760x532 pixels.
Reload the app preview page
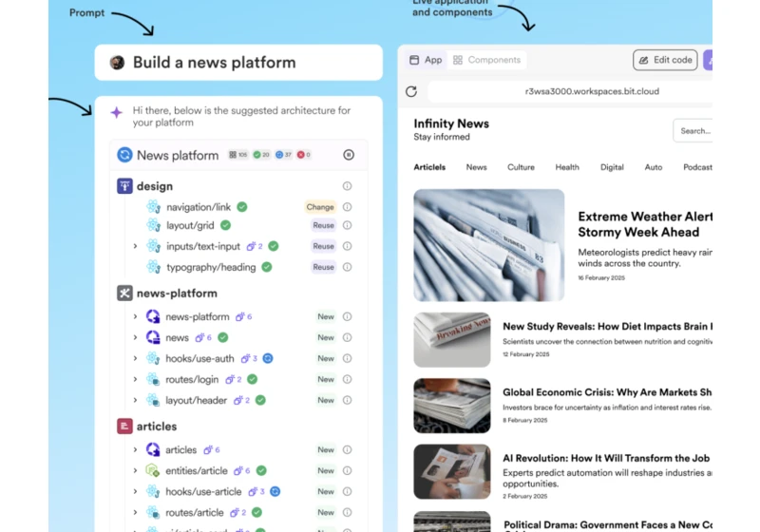click(411, 91)
